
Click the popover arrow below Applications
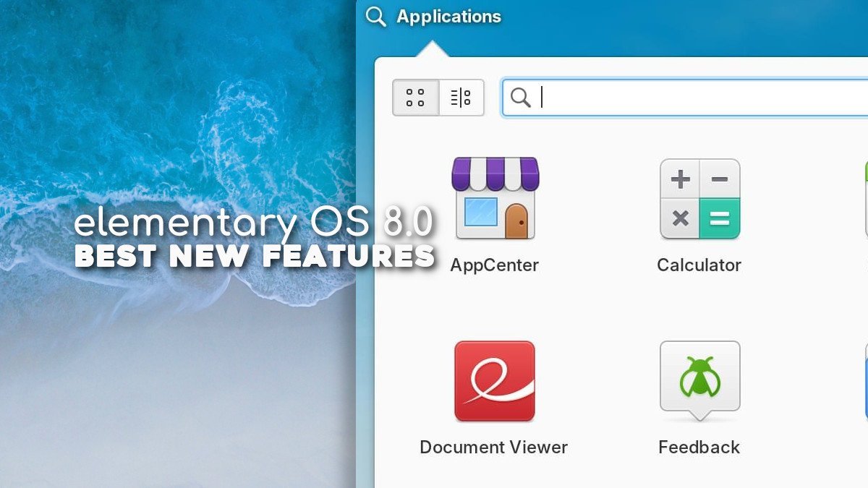(431, 49)
